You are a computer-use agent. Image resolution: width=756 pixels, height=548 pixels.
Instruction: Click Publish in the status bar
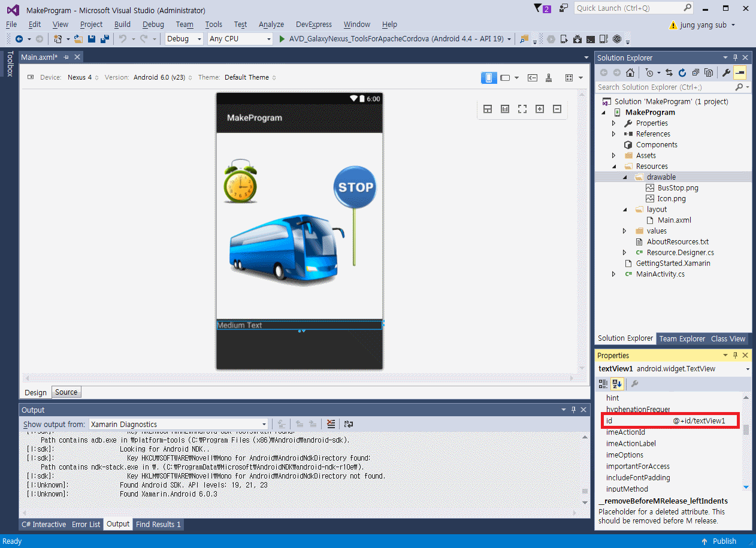719,541
